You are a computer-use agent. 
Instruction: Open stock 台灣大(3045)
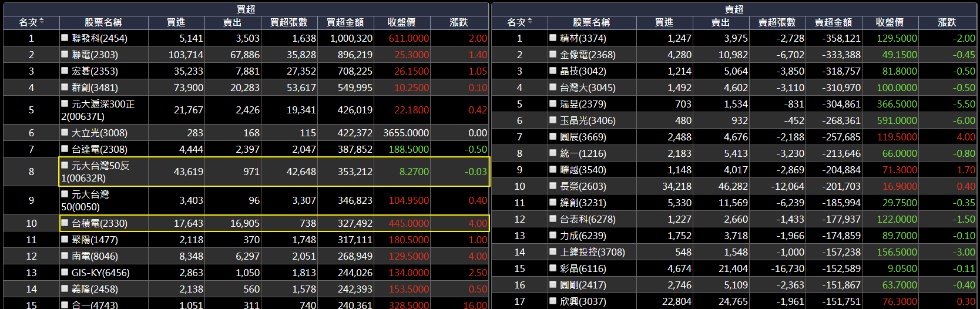588,87
